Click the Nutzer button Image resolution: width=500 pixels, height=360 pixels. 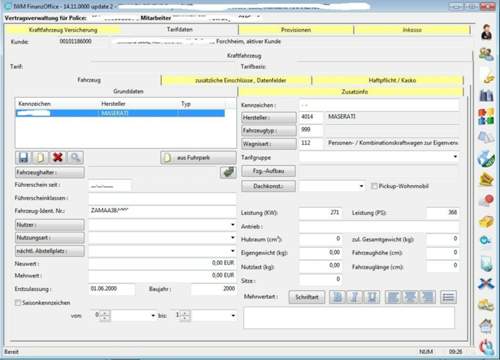click(x=50, y=225)
